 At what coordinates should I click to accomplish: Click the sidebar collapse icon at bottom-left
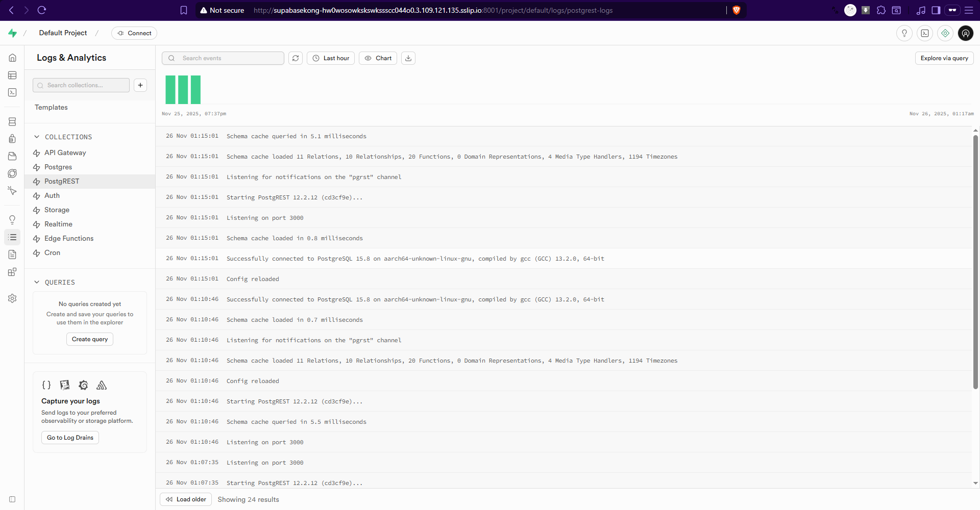coord(12,499)
